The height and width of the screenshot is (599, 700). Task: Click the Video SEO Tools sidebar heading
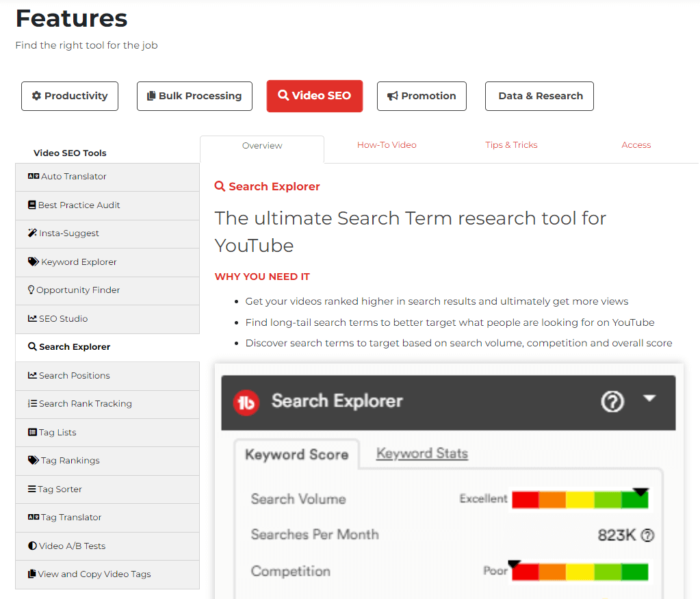pos(70,153)
